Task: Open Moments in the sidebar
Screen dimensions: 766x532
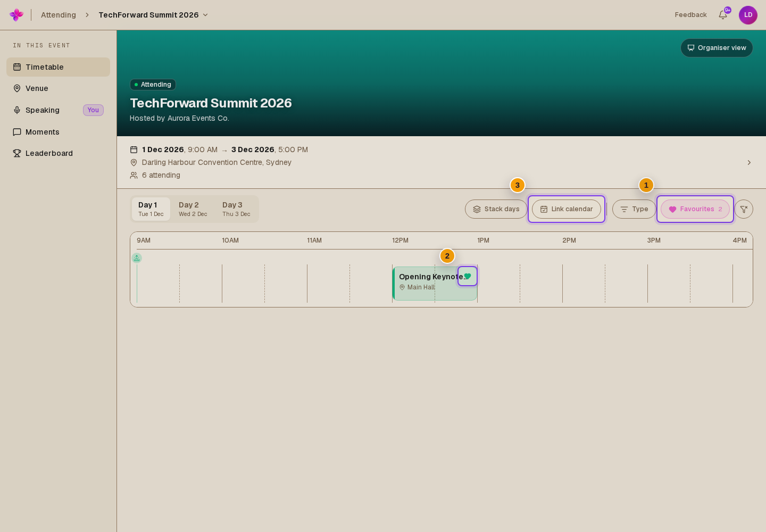Action: 58,132
